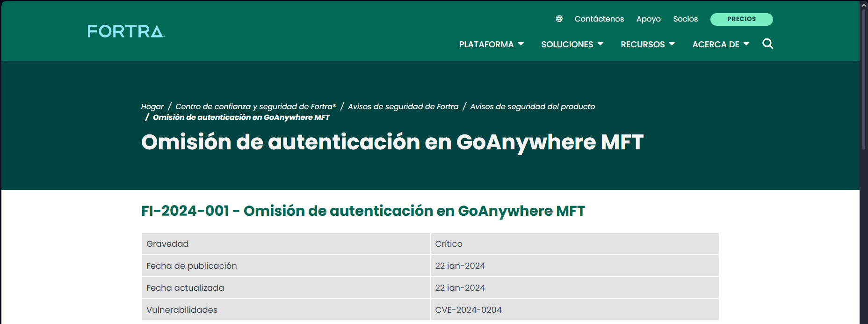Click the current breadcrumb Omisión de autenticación

[x=241, y=117]
